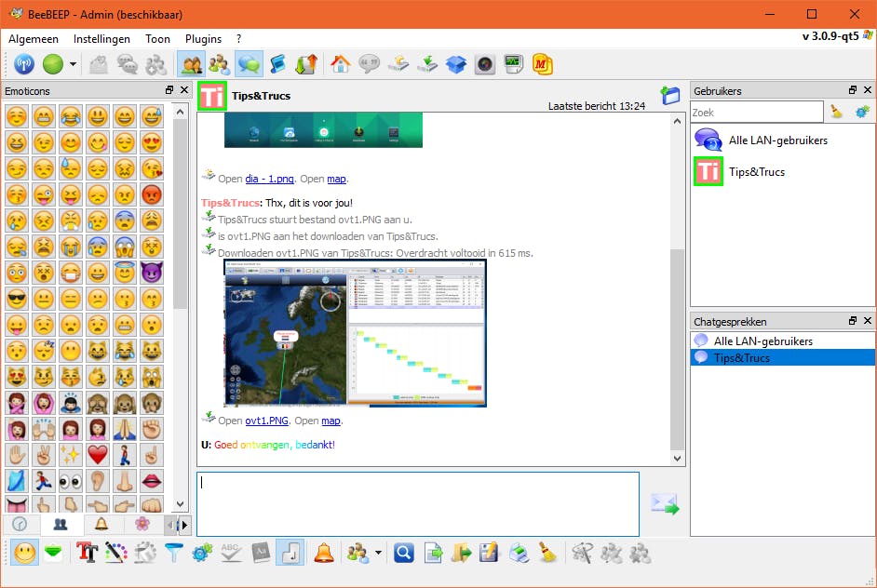Open the Plugins menu
Viewport: 877px width, 588px height.
pyautogui.click(x=203, y=38)
